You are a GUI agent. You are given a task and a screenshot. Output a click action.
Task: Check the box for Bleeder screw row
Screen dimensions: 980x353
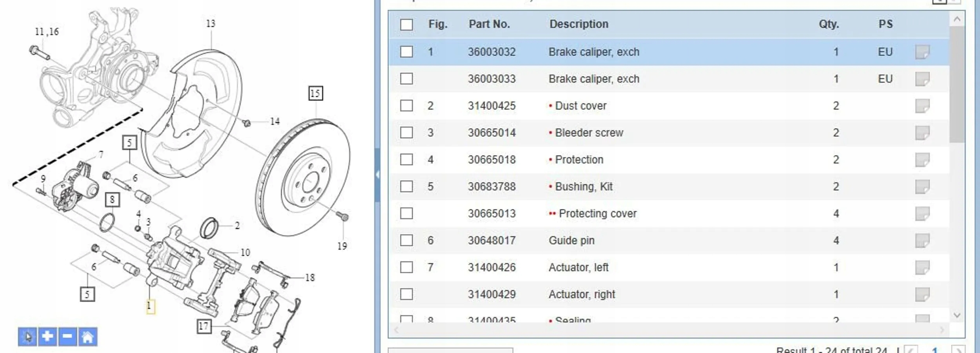(x=407, y=133)
